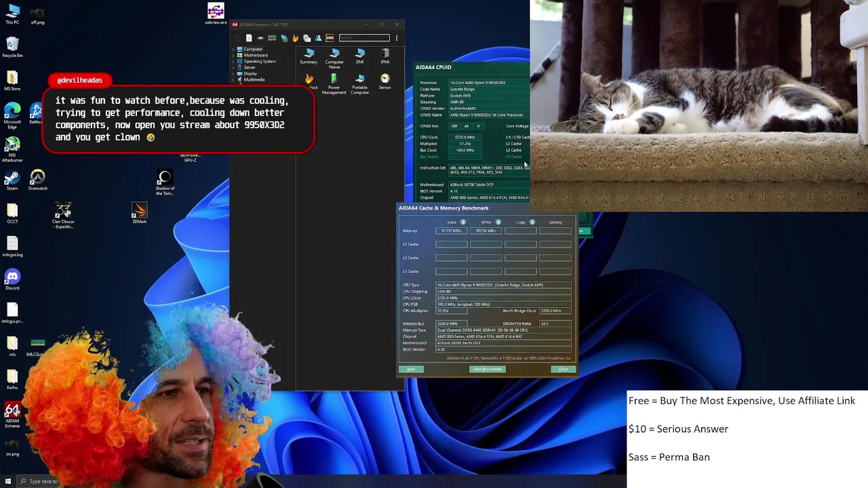Viewport: 868px width, 488px height.
Task: Click Close in the benchmark window
Action: [564, 369]
